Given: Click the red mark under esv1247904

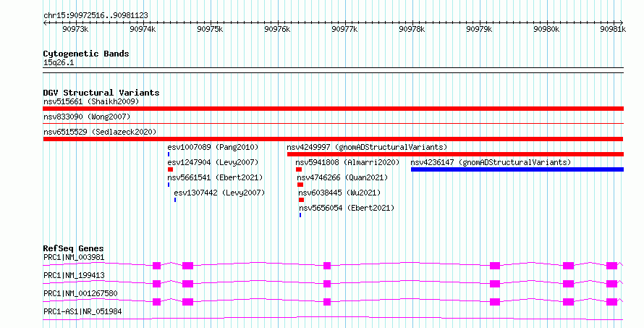Looking at the screenshot, I should (171, 169).
